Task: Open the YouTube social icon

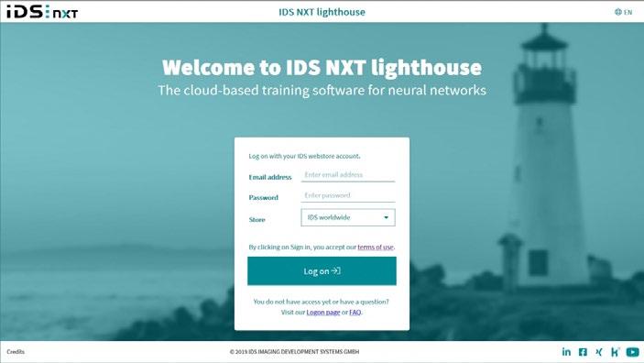Action: click(632, 352)
